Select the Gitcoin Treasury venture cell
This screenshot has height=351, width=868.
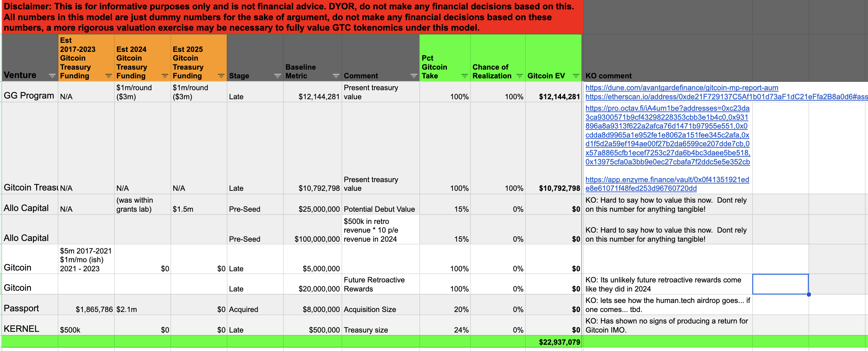[30, 148]
